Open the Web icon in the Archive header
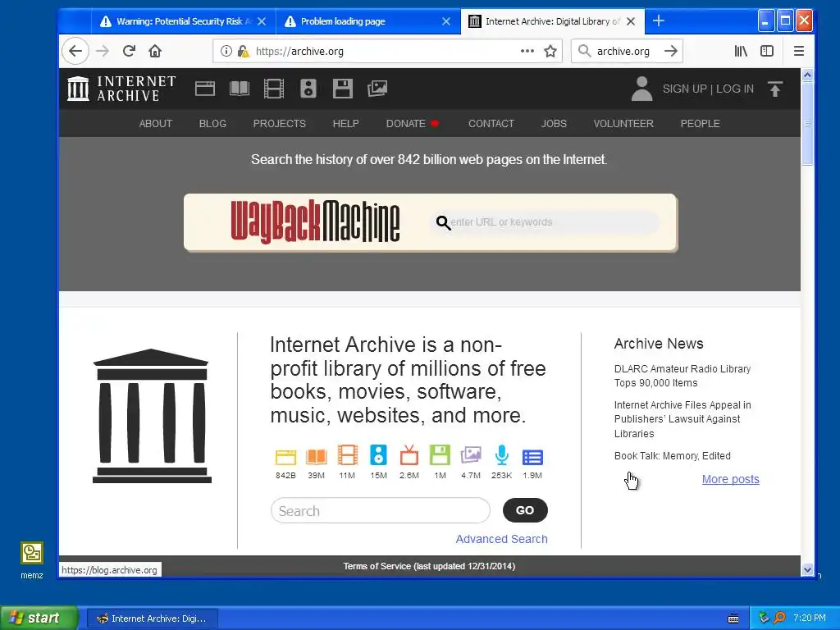This screenshot has width=840, height=630. click(205, 89)
